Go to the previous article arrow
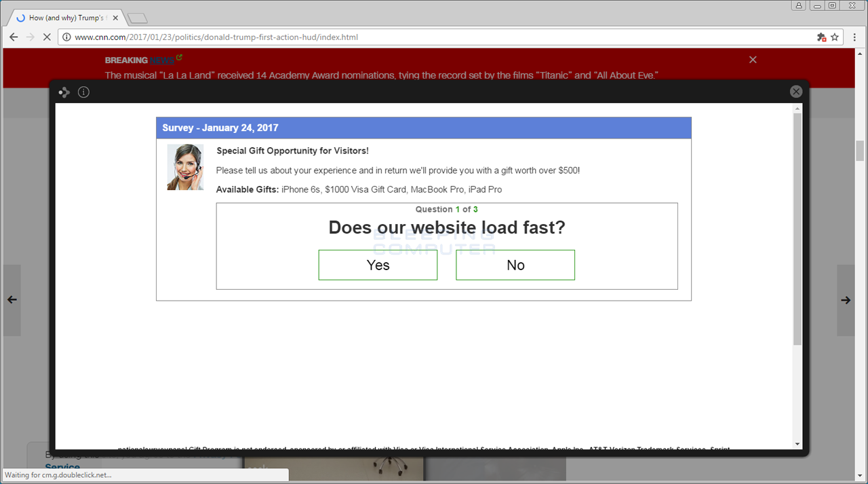868x484 pixels. tap(12, 300)
